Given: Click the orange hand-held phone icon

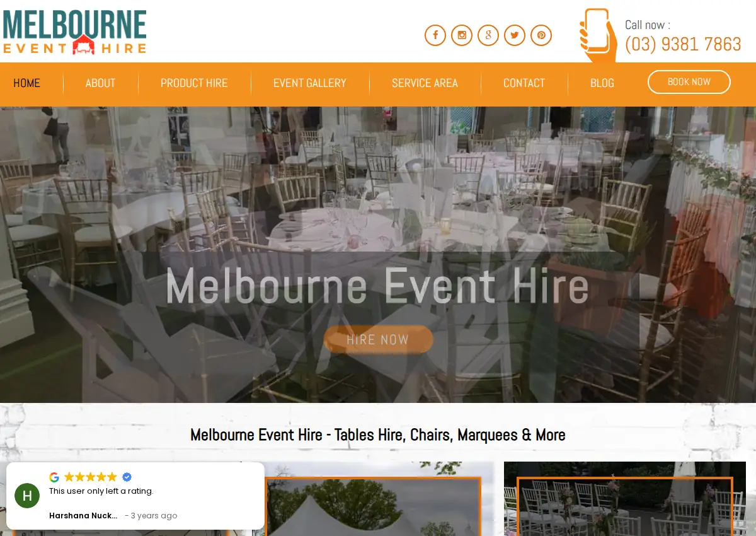Looking at the screenshot, I should pos(598,35).
